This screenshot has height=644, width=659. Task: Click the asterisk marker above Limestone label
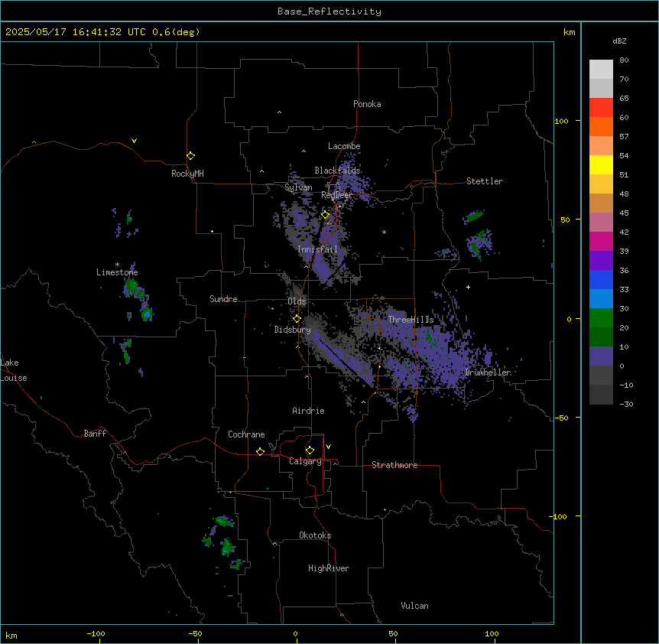click(117, 265)
